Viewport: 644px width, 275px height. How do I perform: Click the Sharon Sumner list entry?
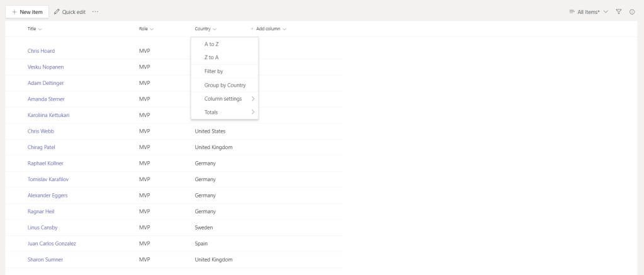(x=45, y=259)
